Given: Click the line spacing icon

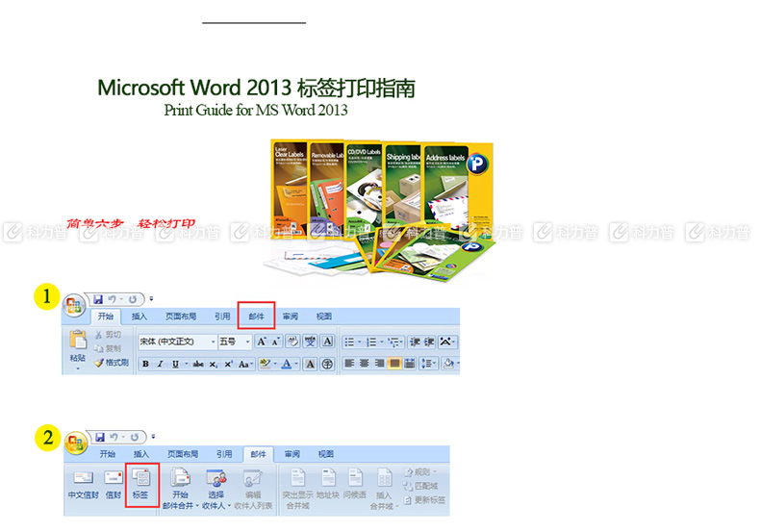Looking at the screenshot, I should pos(428,364).
